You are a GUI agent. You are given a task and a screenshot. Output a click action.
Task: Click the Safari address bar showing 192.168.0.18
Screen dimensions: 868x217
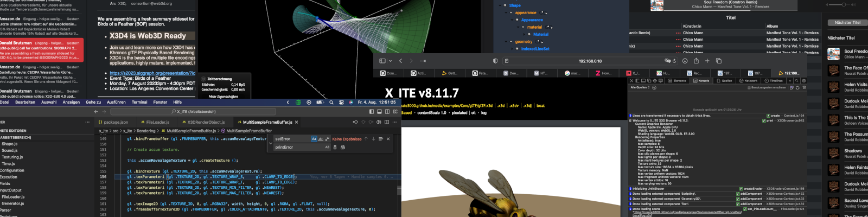click(x=590, y=61)
